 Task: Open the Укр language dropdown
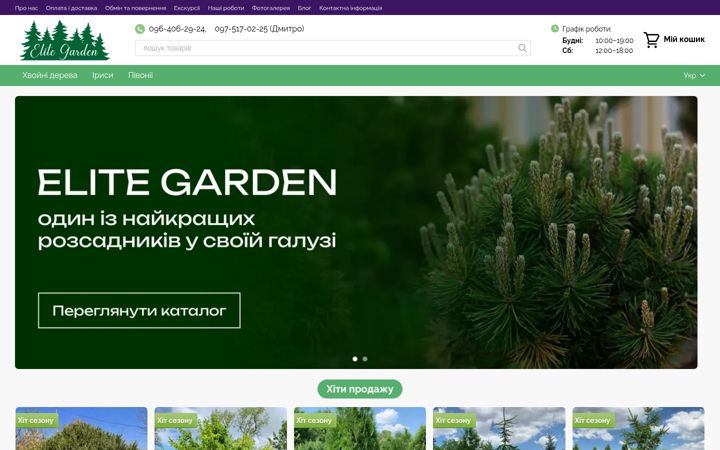(x=694, y=75)
